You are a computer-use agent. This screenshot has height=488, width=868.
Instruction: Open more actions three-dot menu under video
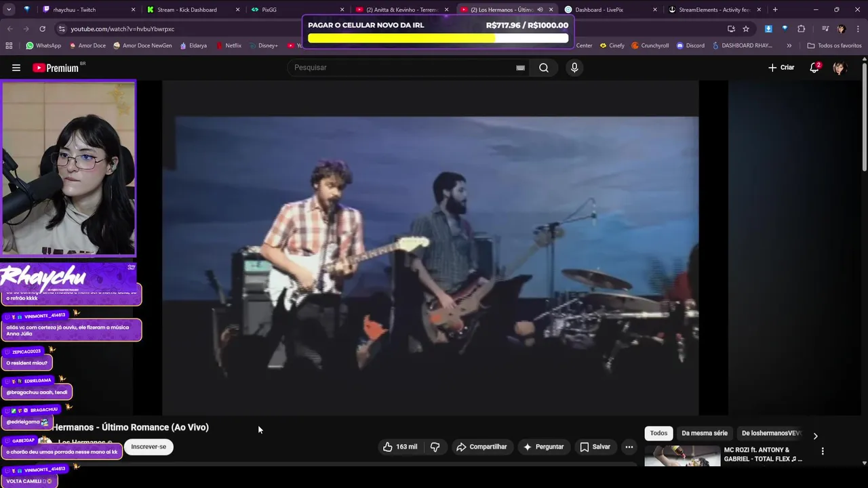pos(629,447)
